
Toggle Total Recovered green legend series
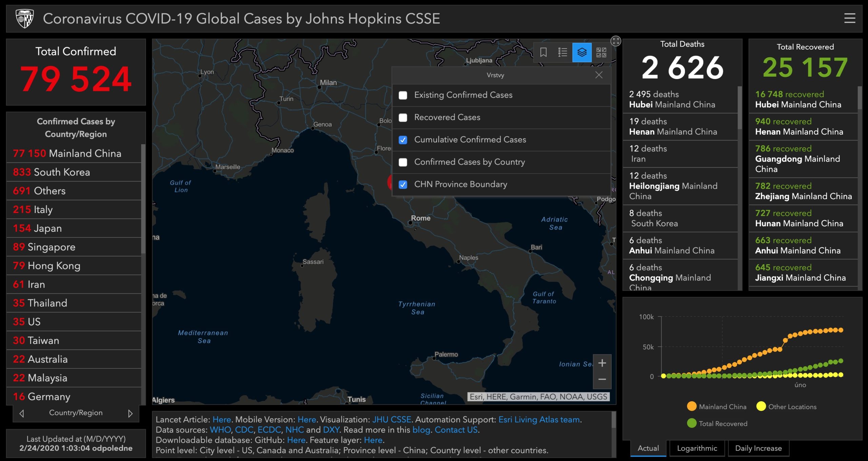pyautogui.click(x=717, y=423)
